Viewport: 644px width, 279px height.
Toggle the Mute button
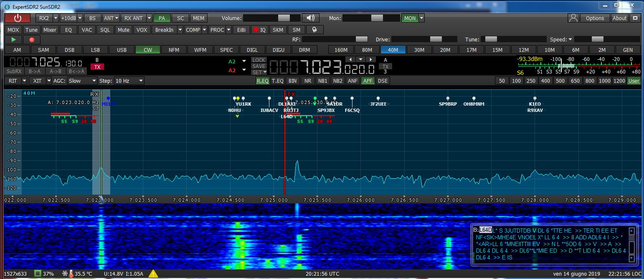click(x=123, y=30)
